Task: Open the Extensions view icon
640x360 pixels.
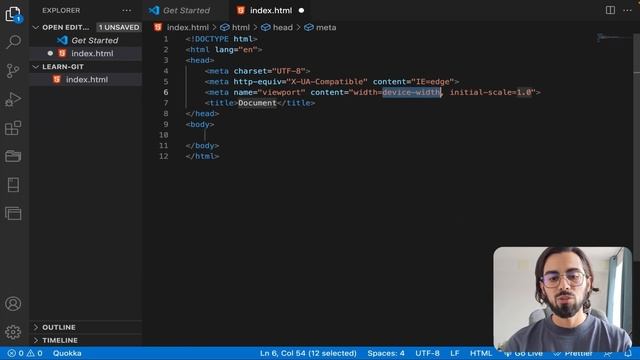Action: click(13, 128)
